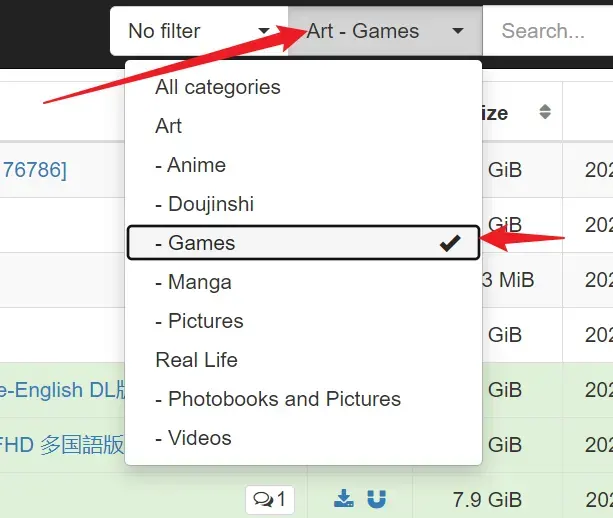Sort by the Size column arrows
The width and height of the screenshot is (613, 518).
(545, 112)
